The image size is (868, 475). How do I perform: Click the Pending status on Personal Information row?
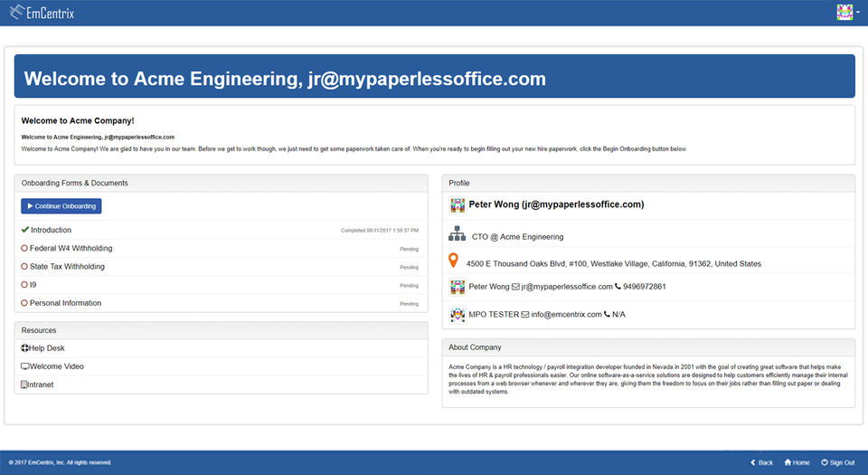pyautogui.click(x=409, y=304)
